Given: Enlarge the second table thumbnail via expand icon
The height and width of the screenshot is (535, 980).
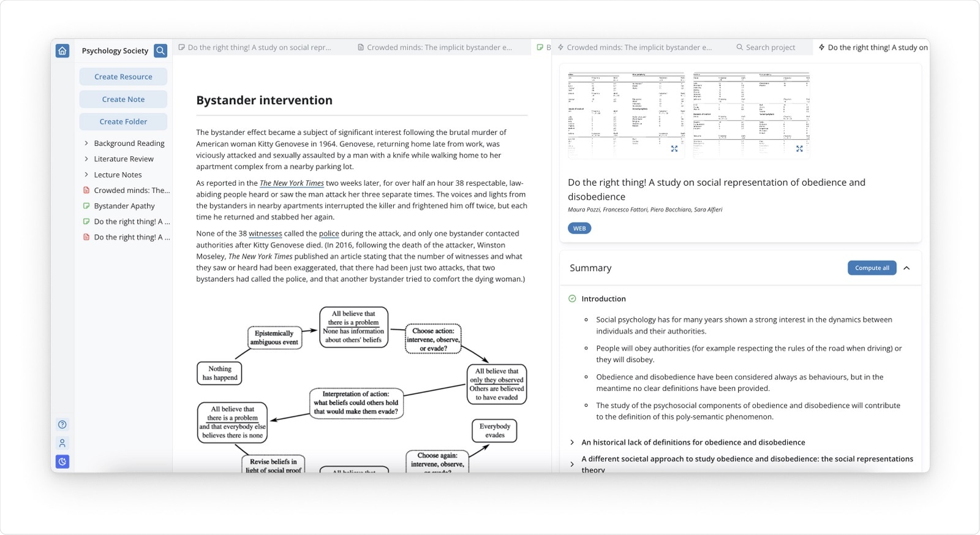Looking at the screenshot, I should point(799,149).
